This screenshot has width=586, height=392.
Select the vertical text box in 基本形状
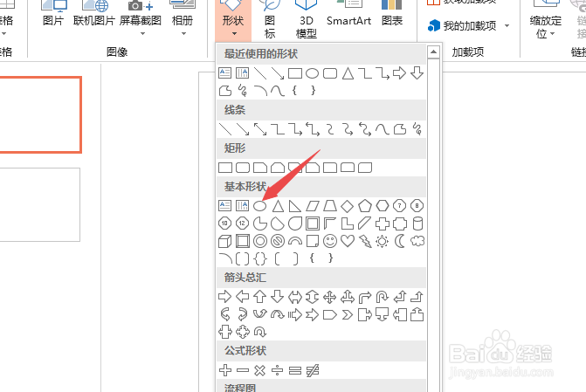pos(242,205)
